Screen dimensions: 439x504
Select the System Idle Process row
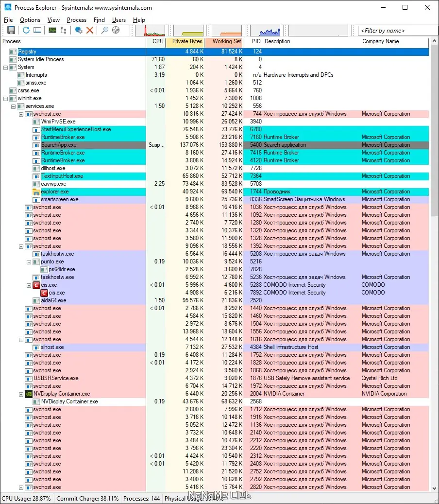point(215,59)
